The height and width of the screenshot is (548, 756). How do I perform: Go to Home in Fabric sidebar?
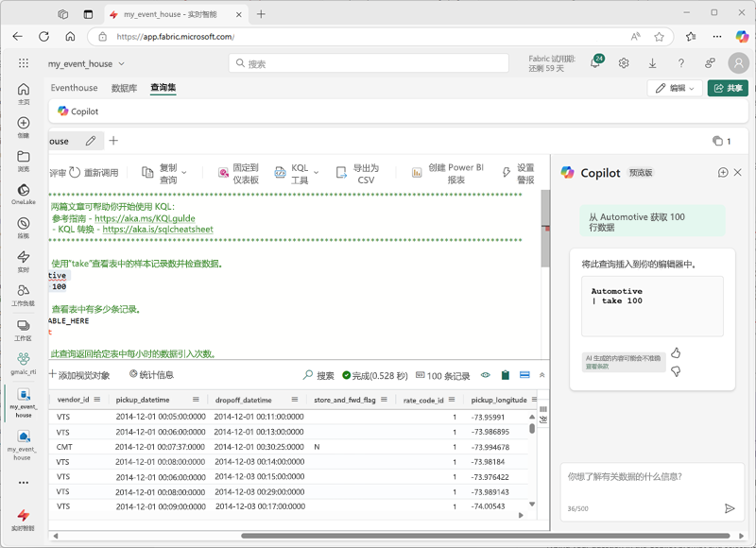point(23,94)
